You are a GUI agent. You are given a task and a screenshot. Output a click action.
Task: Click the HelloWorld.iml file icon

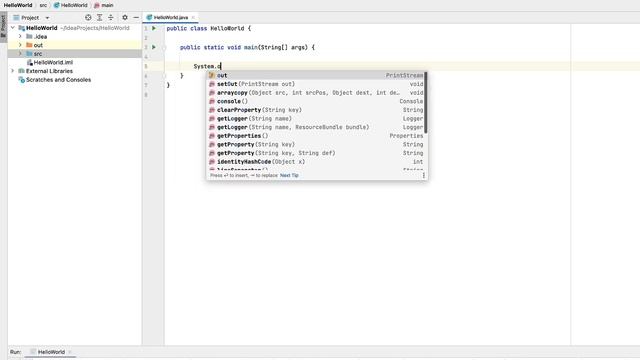coord(29,62)
